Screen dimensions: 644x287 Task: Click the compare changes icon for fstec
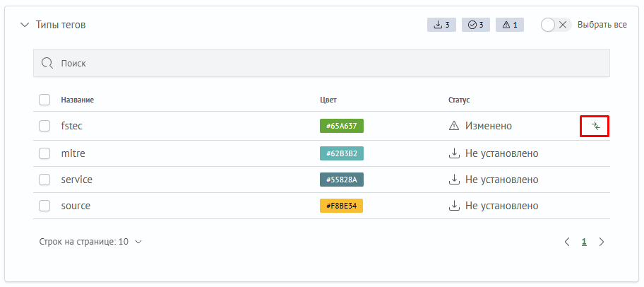click(595, 126)
